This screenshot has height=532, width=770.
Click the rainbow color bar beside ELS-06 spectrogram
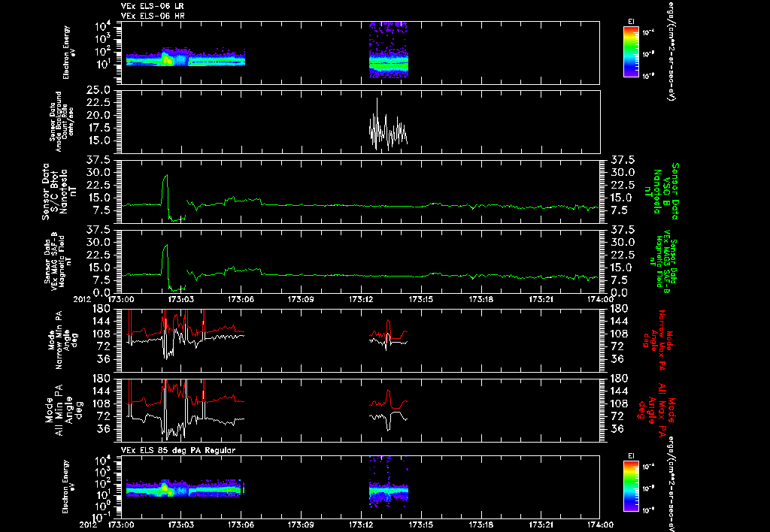631,52
